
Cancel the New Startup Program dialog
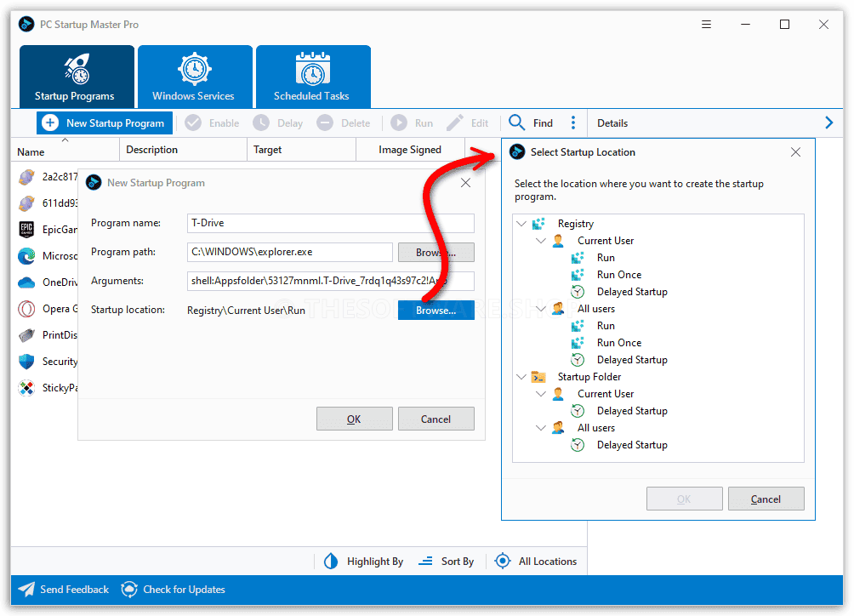436,419
